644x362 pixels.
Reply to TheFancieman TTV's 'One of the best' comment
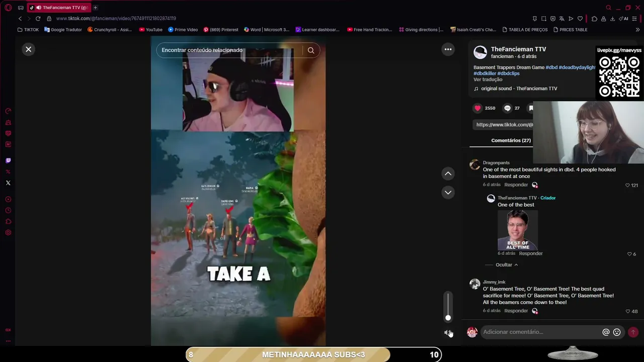(x=530, y=254)
